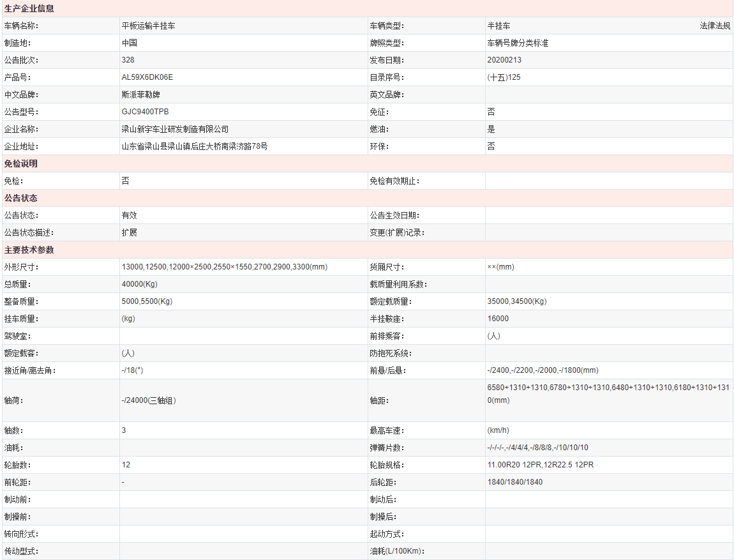Click the release date 20200213
Image resolution: width=734 pixels, height=560 pixels.
click(x=504, y=60)
